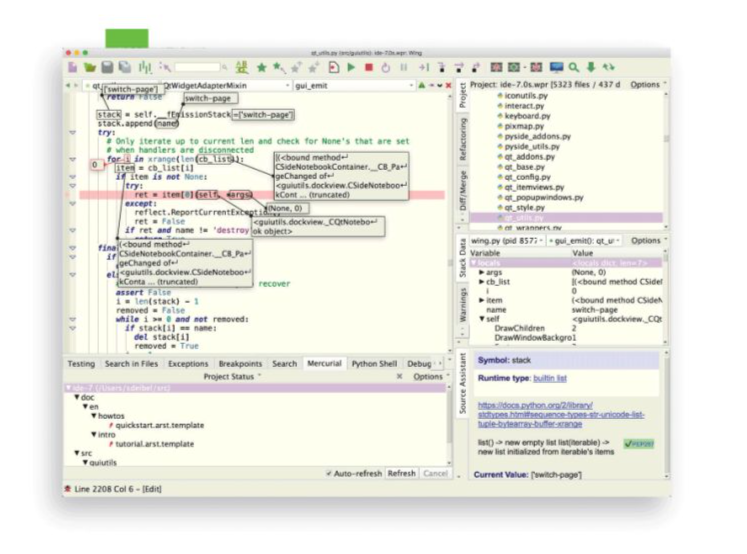The height and width of the screenshot is (554, 747).
Task: Open the Project Status dropdown
Action: pos(232,376)
